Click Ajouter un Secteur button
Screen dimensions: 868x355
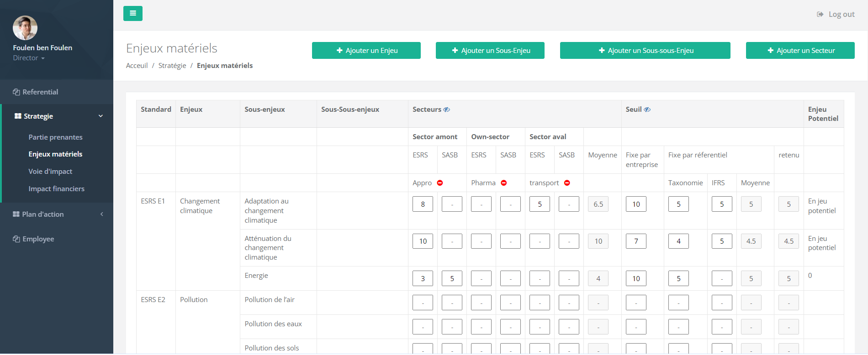point(800,51)
